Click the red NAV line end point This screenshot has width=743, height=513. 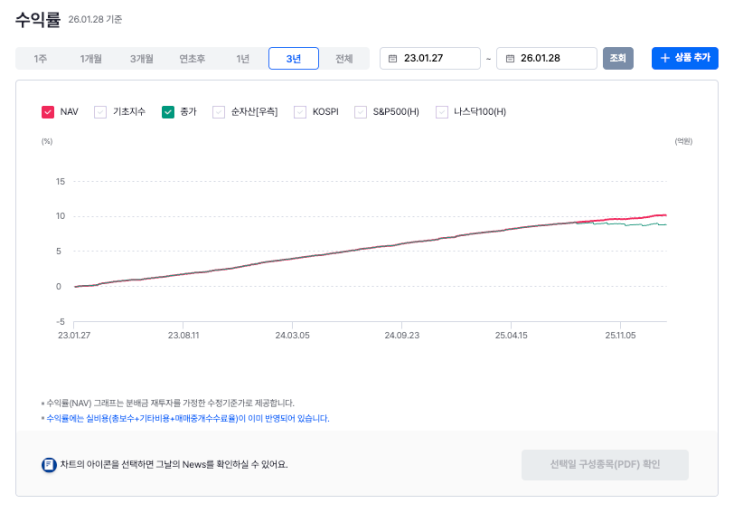(x=665, y=216)
